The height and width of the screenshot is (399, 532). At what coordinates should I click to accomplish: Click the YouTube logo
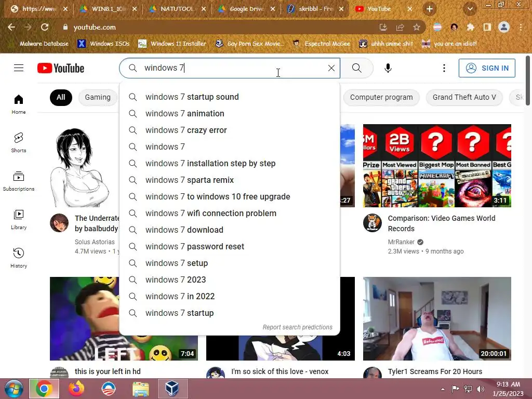click(x=61, y=68)
